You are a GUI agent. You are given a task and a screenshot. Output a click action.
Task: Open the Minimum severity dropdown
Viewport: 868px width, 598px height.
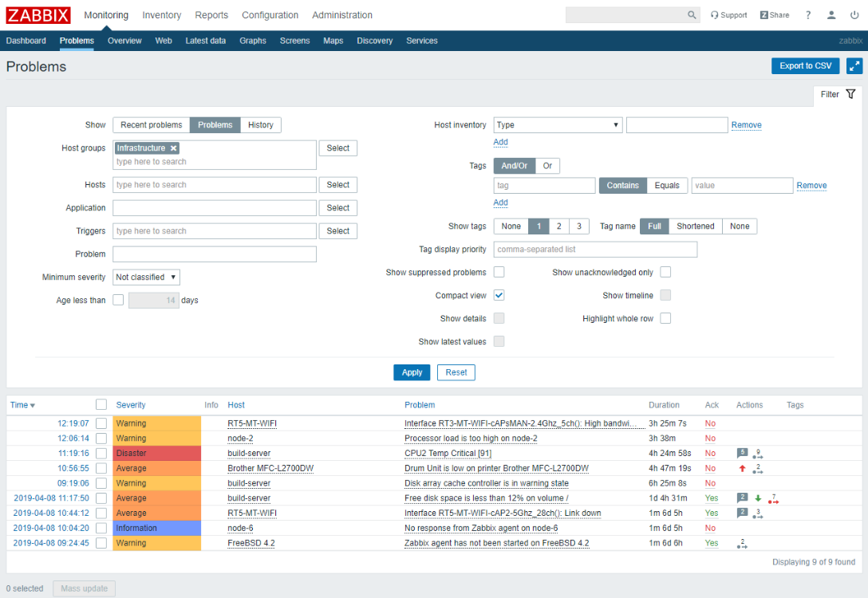(x=146, y=277)
